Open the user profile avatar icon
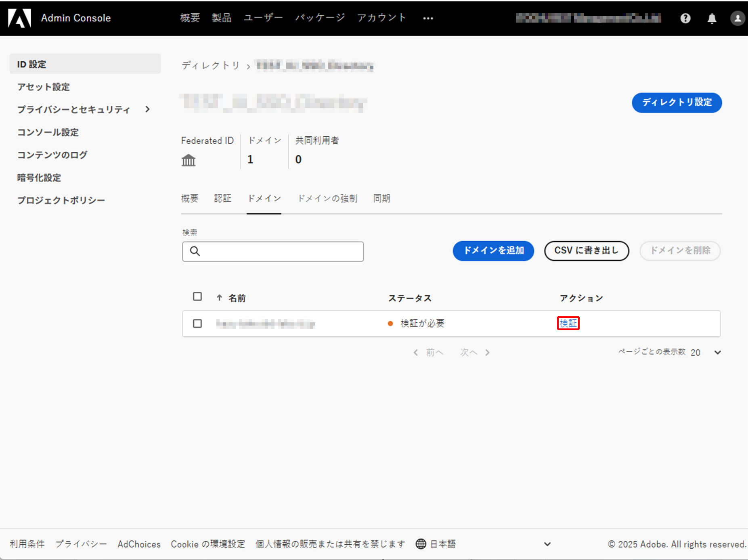Screen dimensions: 748x560 coord(737,18)
